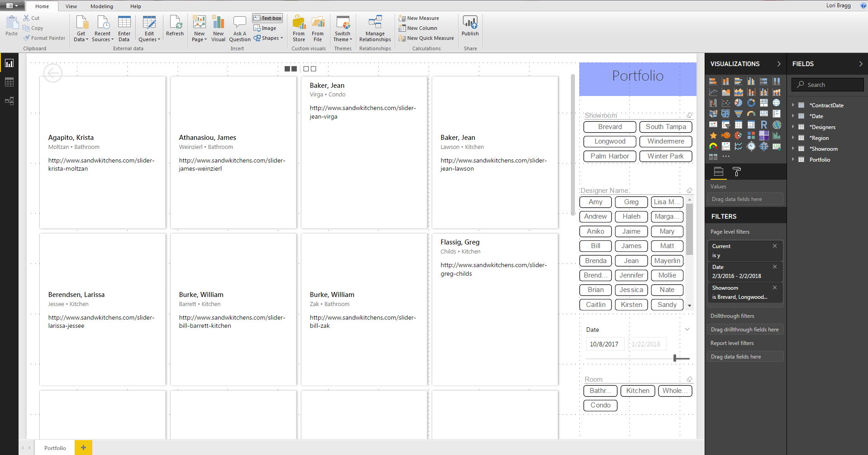Image resolution: width=868 pixels, height=455 pixels.
Task: Clear the Showroom slicer with eraser icon
Action: [689, 115]
